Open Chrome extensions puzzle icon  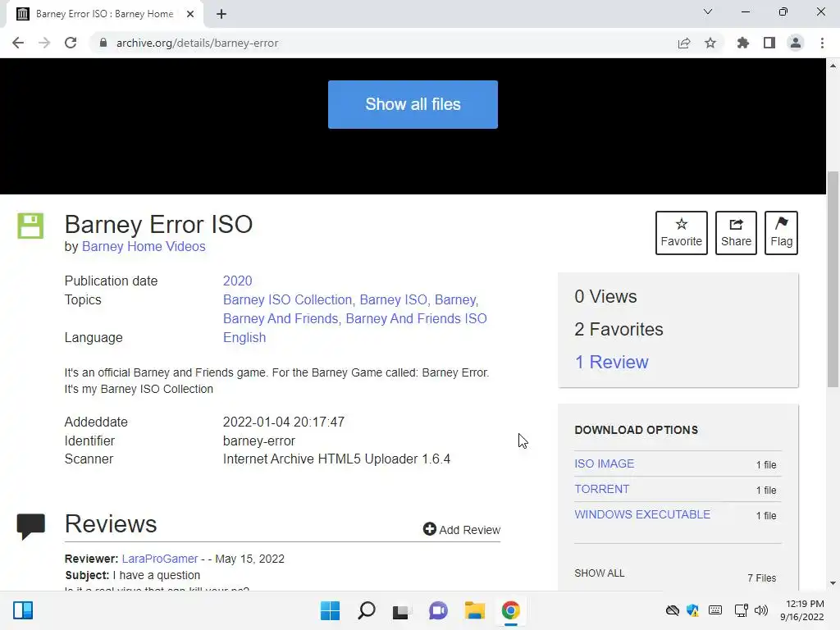(x=742, y=43)
